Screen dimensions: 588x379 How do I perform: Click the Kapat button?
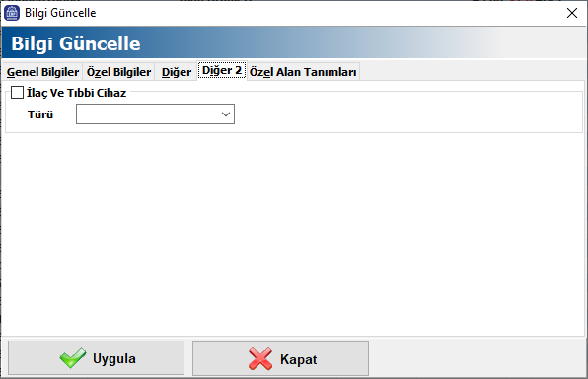tap(280, 358)
